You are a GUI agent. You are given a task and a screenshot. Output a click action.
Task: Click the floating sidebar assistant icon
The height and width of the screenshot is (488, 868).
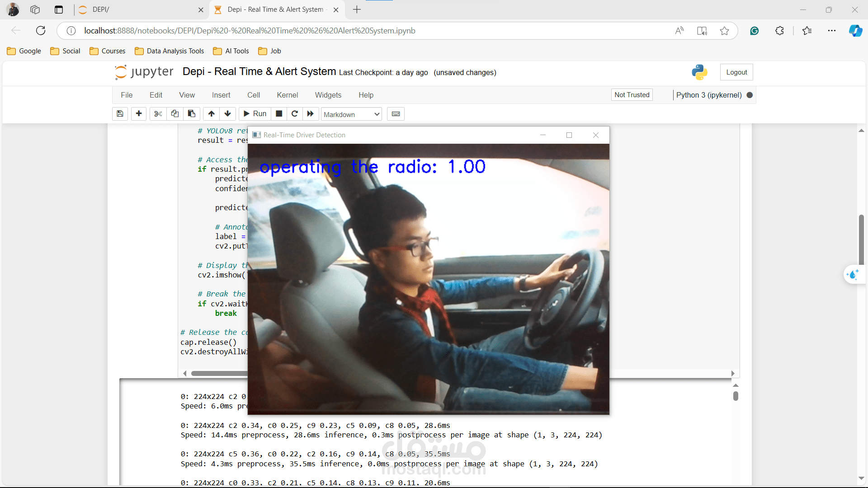click(854, 274)
